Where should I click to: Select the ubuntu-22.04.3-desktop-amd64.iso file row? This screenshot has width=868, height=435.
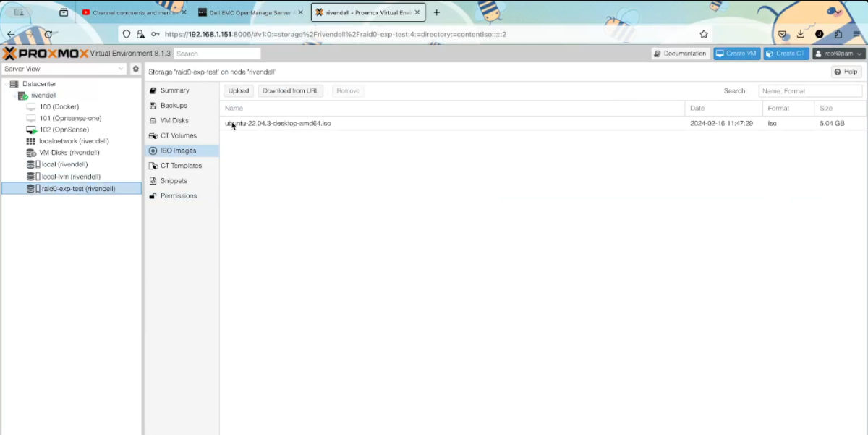pos(278,123)
